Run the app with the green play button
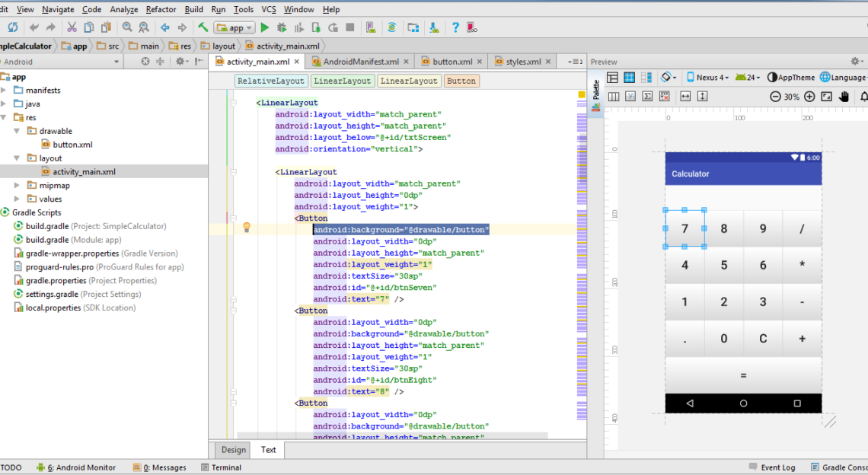Screen dimensions: 868x475 coord(265,27)
